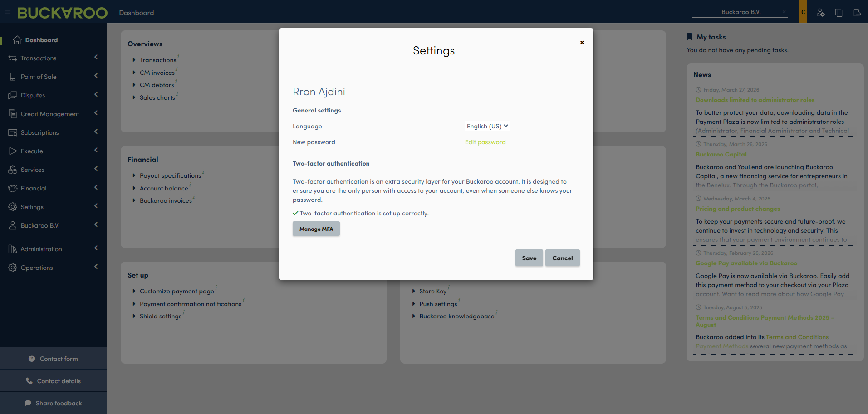Click the yellow C badge in header

[803, 12]
